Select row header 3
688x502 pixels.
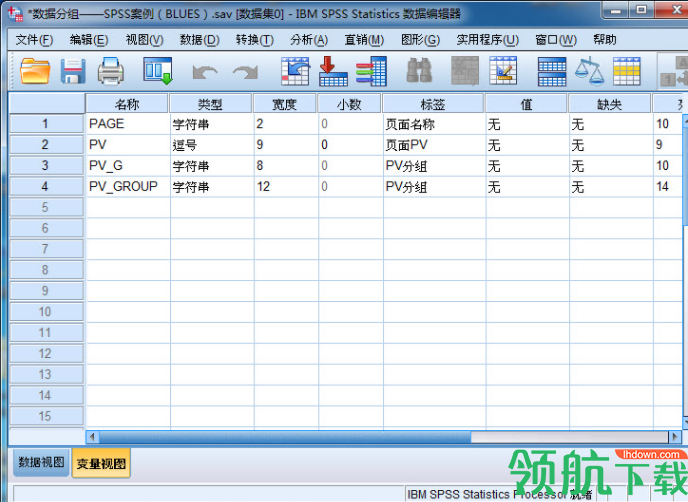[x=47, y=165]
